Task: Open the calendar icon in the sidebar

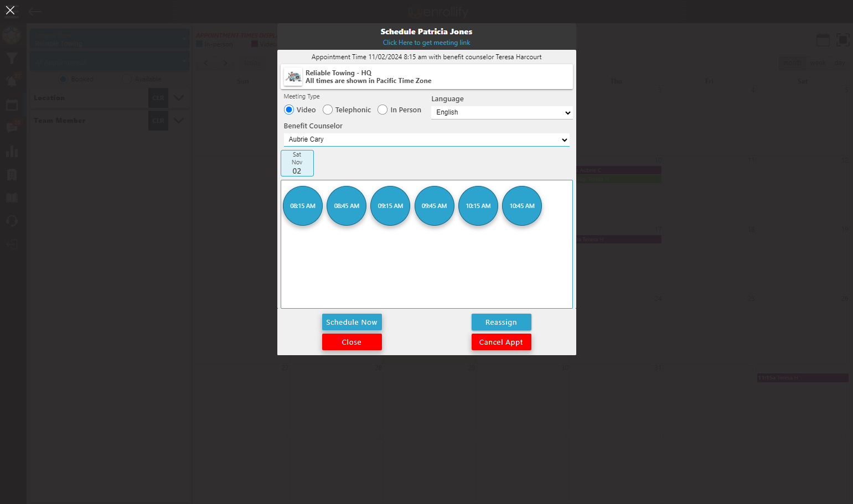Action: [12, 105]
